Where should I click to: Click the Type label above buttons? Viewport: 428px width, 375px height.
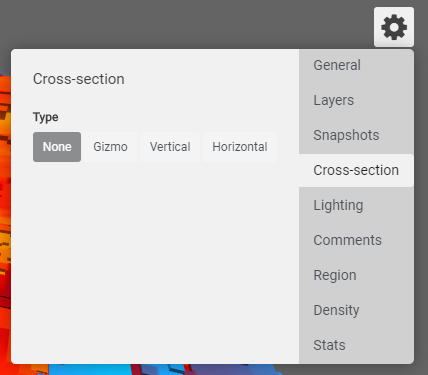pyautogui.click(x=46, y=117)
